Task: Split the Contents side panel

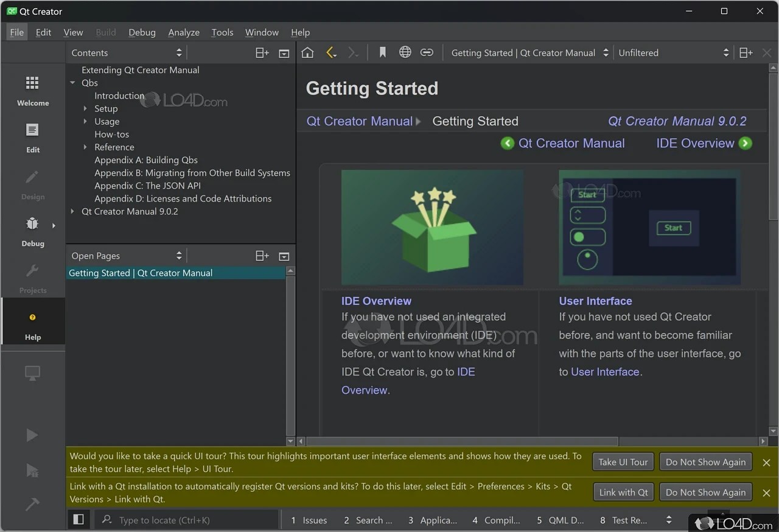Action: (x=262, y=53)
